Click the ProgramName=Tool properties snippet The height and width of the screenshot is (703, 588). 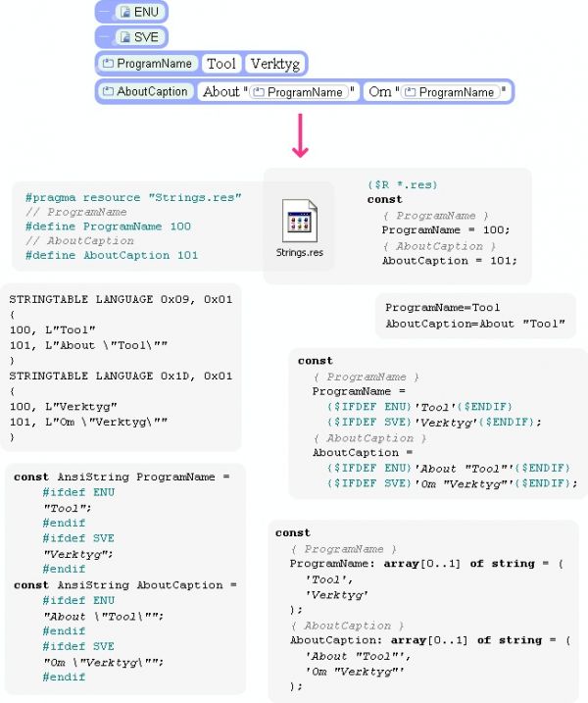[475, 316]
